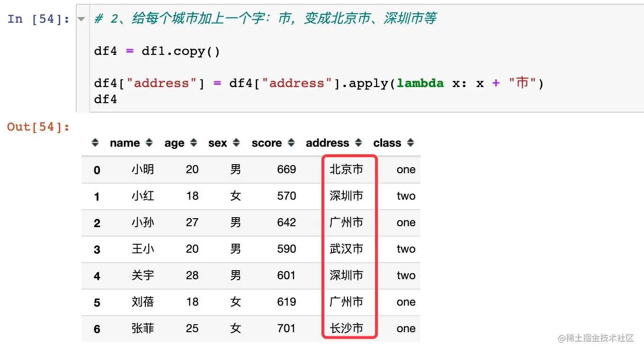Click the score value 701
Screen dimensions: 644x353
[286, 328]
